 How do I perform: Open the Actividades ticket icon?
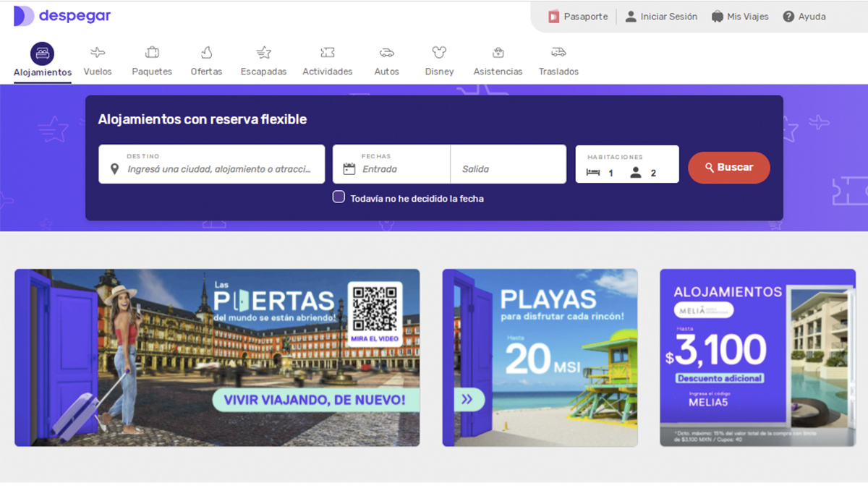(328, 53)
